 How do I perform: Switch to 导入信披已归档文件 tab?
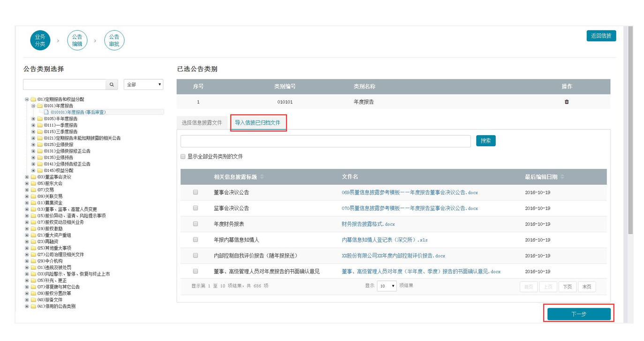tap(258, 122)
